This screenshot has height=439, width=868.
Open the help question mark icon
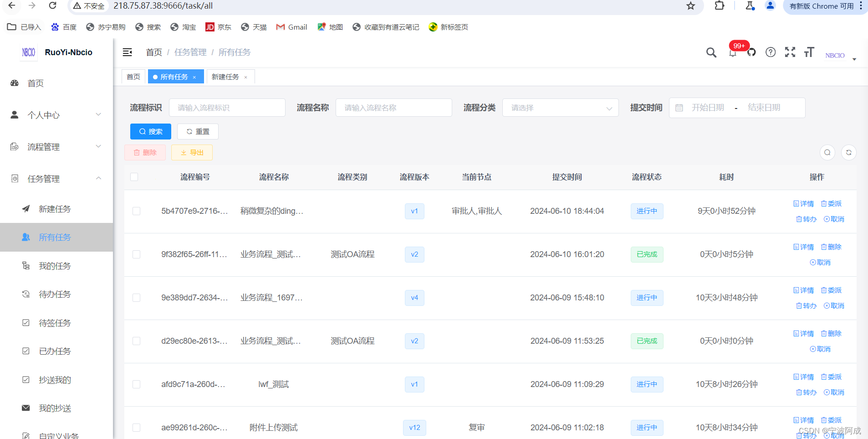[x=771, y=52]
